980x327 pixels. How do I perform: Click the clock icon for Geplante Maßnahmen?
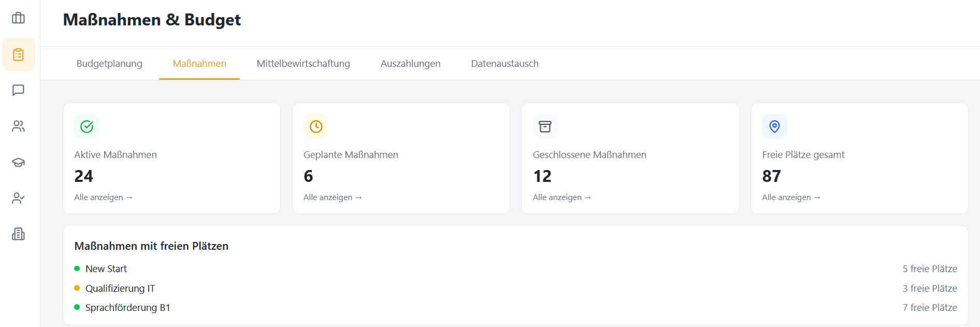coord(316,126)
